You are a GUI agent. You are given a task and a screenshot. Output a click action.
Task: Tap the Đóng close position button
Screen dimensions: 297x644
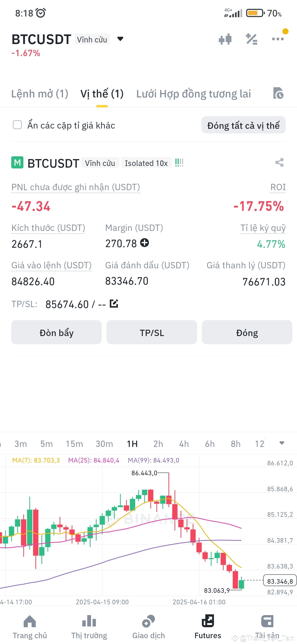(x=247, y=332)
